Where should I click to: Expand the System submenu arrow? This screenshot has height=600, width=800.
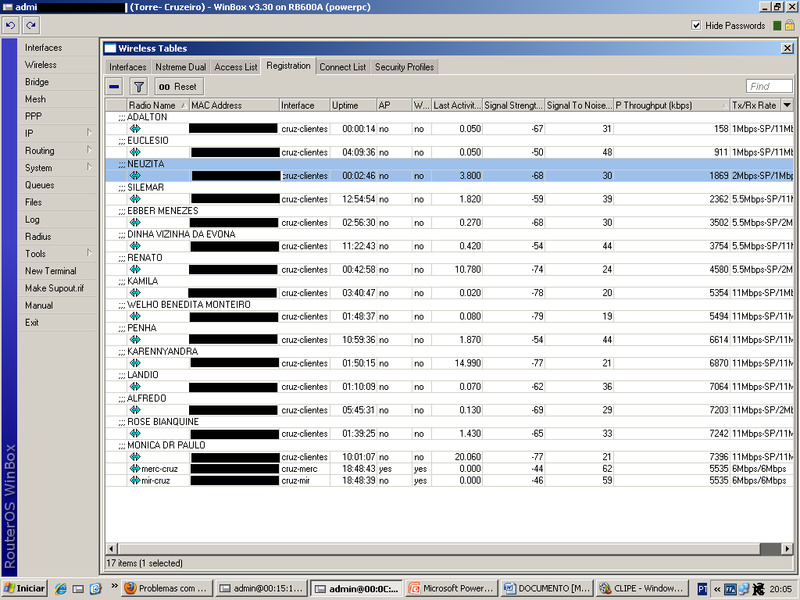click(x=89, y=167)
